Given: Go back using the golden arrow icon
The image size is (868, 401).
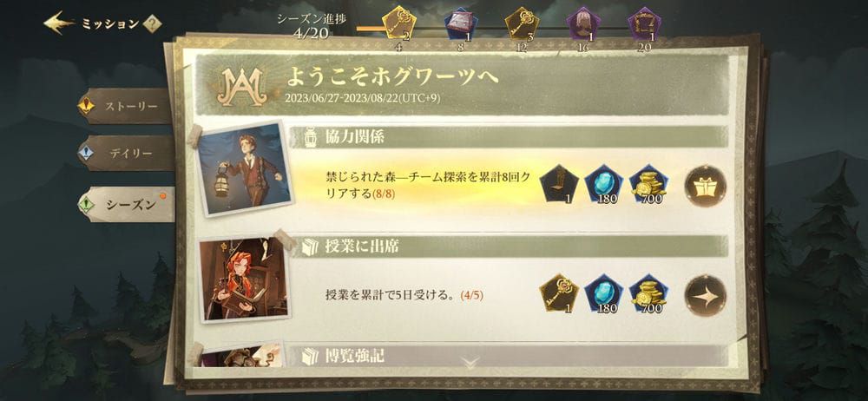Looking at the screenshot, I should 59,23.
